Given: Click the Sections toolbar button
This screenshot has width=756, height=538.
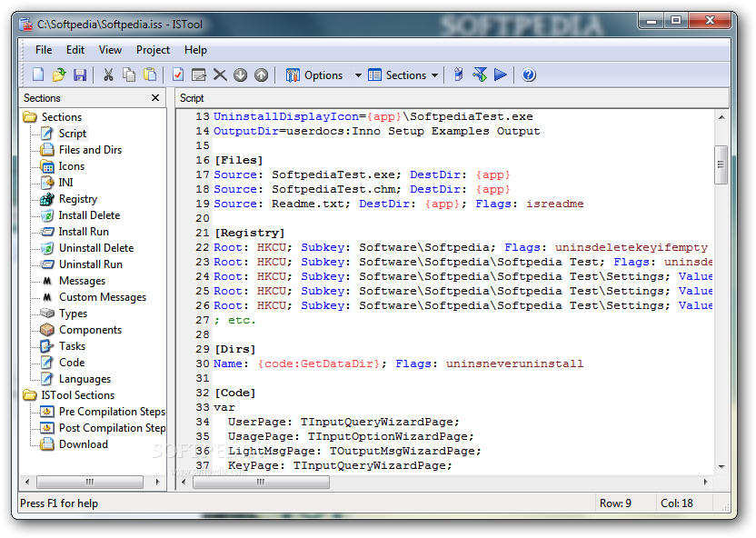Looking at the screenshot, I should pos(397,75).
